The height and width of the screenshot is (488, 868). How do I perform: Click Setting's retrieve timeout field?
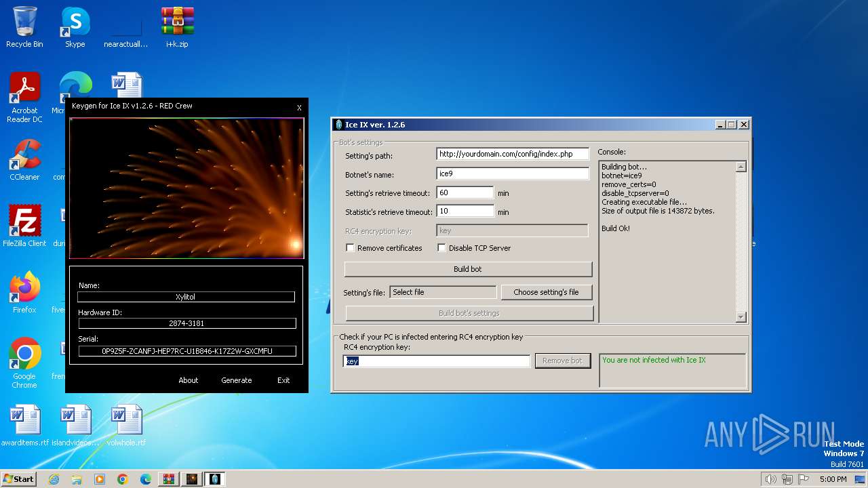465,192
